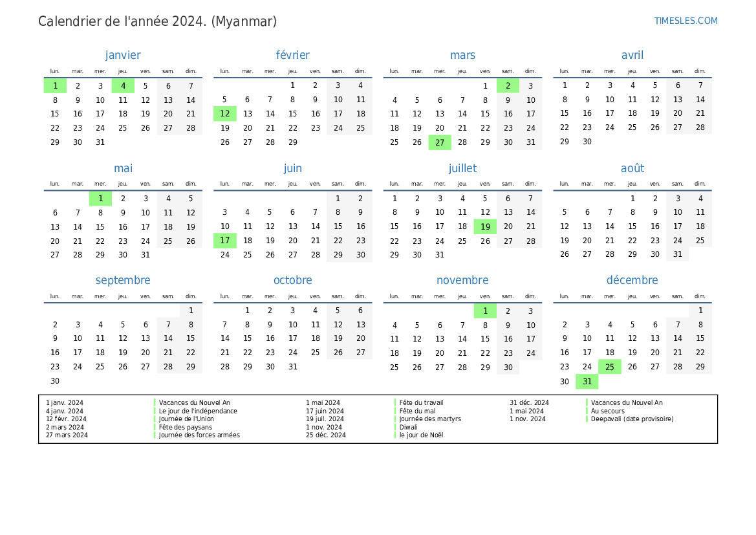Select 'Journée des forces armées' legend entry

click(x=199, y=435)
